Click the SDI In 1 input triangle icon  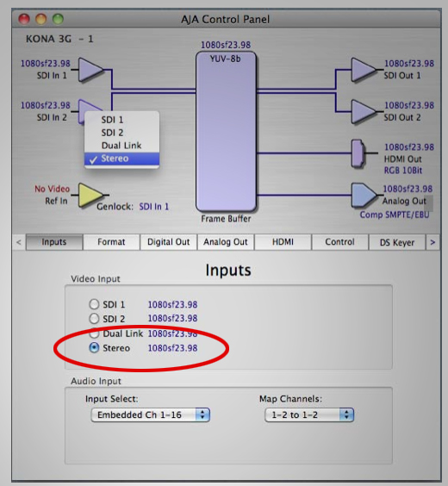coord(90,70)
